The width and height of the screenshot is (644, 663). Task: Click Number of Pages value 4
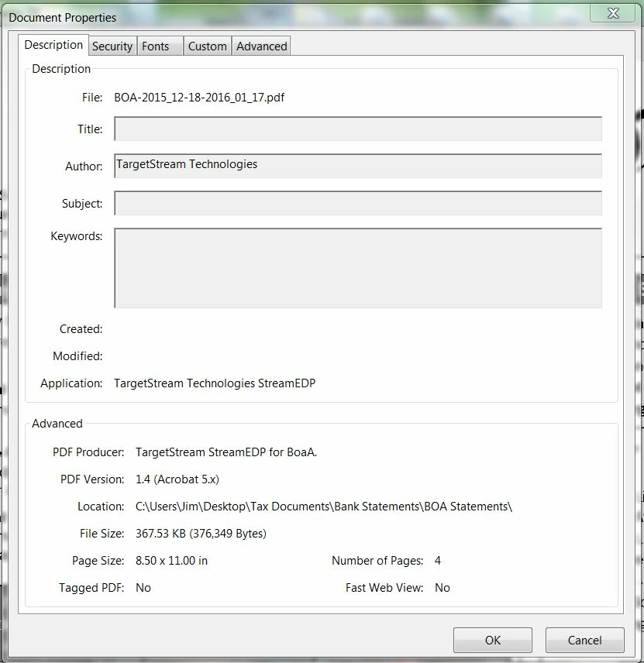(x=438, y=561)
